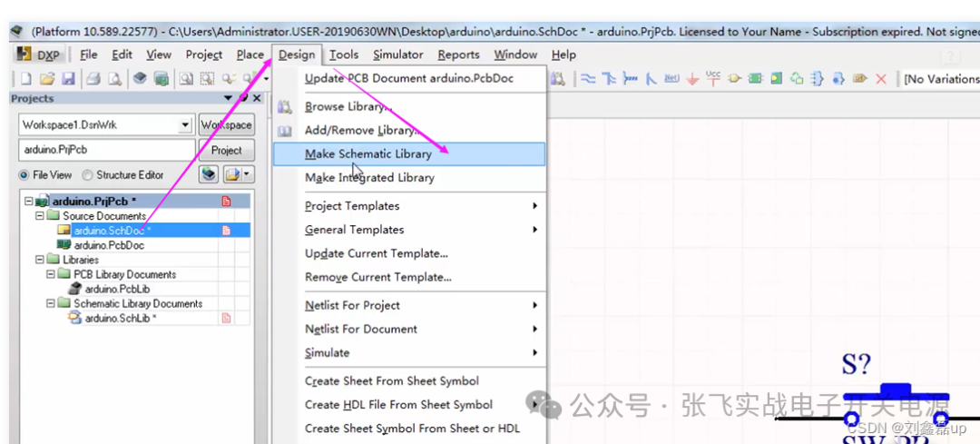The image size is (980, 444).
Task: Collapse the arduino.PrjPcb project node
Action: [28, 202]
